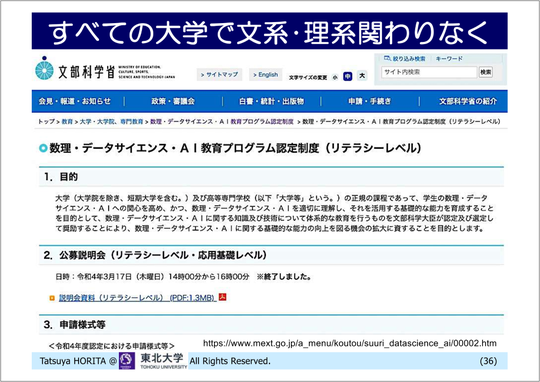Click the Tohoku University purple logo
Screen dimensions: 540x382
(127, 361)
